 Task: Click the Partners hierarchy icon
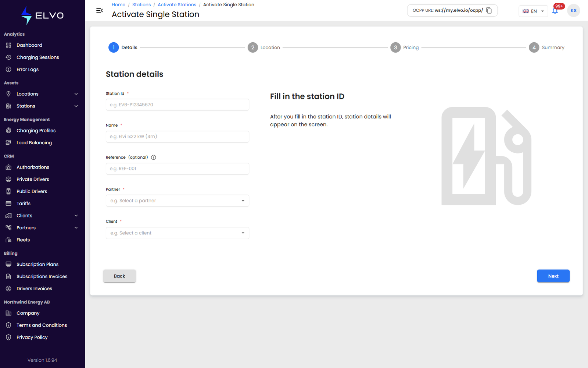click(8, 228)
